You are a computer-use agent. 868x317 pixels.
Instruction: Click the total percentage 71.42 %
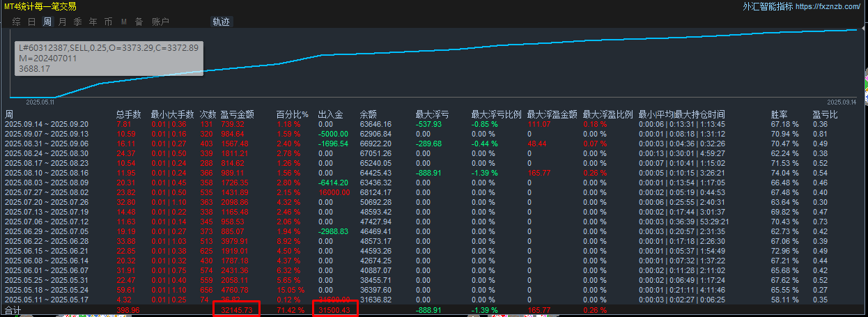(290, 309)
